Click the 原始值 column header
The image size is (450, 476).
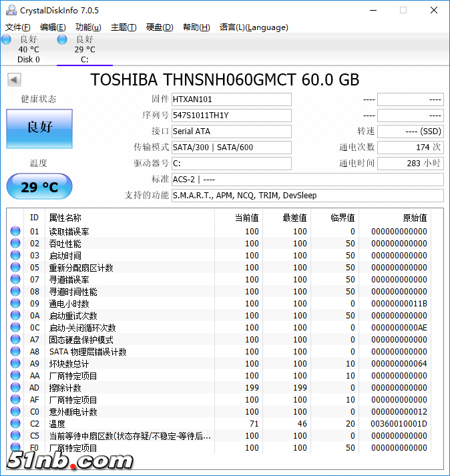414,218
